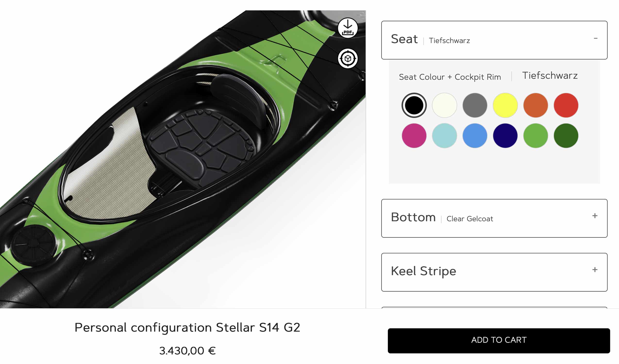The height and width of the screenshot is (364, 619).
Task: Choose the white seat colour swatch
Action: click(x=444, y=105)
